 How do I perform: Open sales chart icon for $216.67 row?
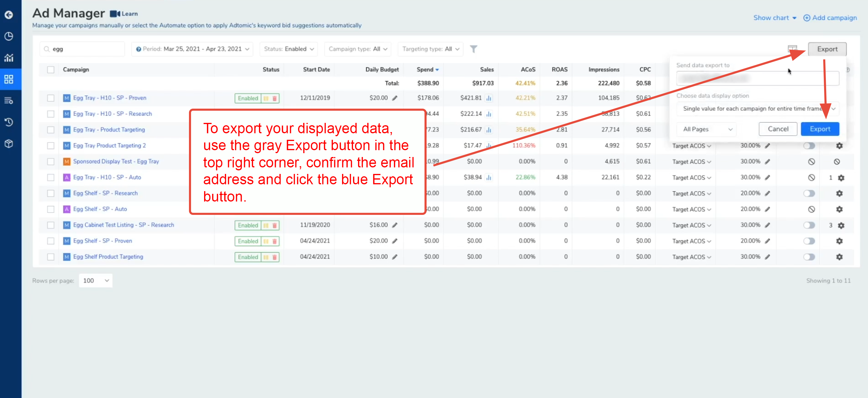click(489, 130)
